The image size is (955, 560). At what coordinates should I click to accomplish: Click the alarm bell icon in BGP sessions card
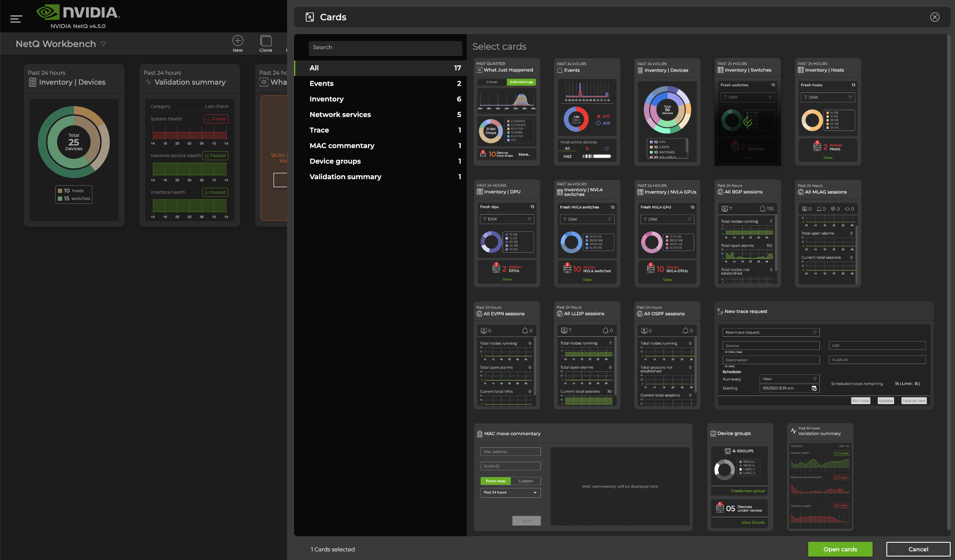[x=762, y=209]
